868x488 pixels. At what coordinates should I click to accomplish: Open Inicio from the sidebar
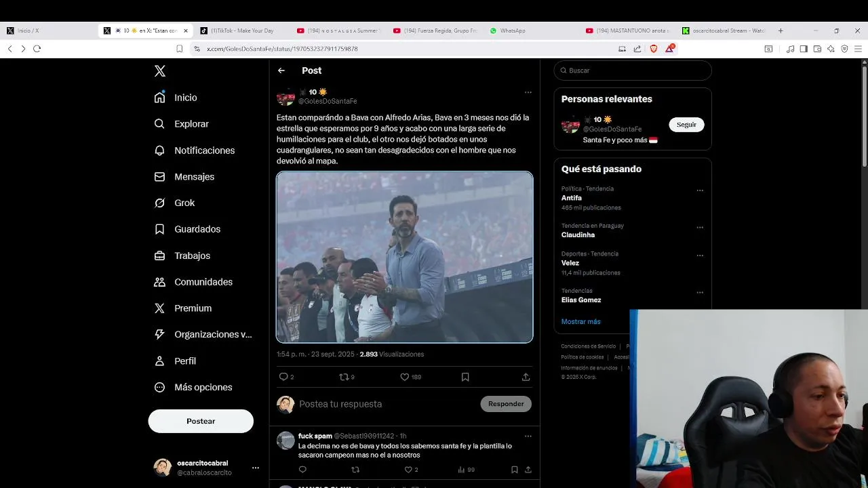[176, 98]
